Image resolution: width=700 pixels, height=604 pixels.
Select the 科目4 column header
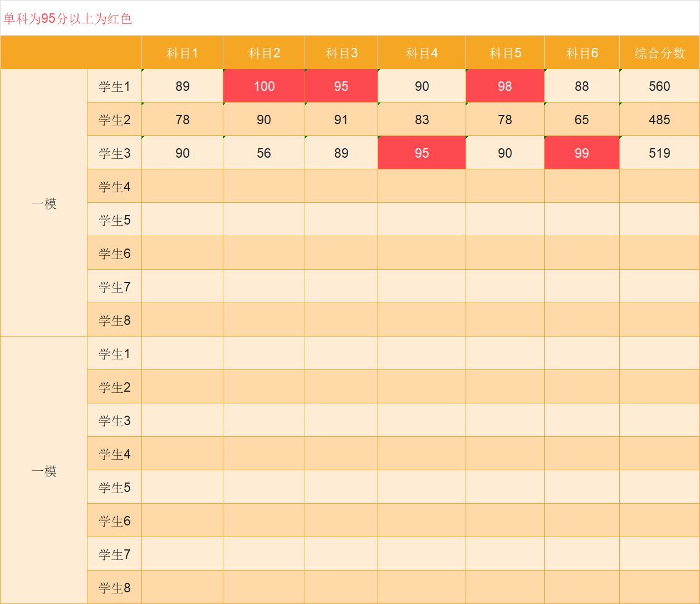(422, 52)
